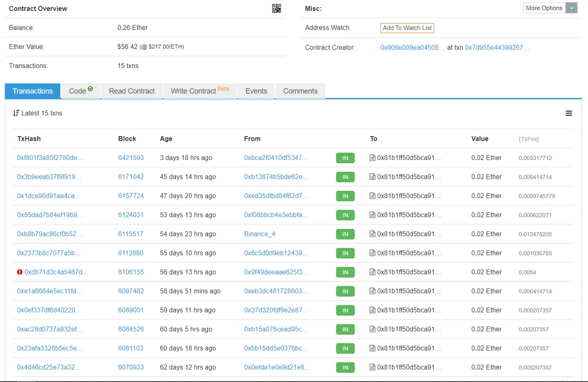Open block 6081103
The image size is (588, 382).
click(x=131, y=348)
